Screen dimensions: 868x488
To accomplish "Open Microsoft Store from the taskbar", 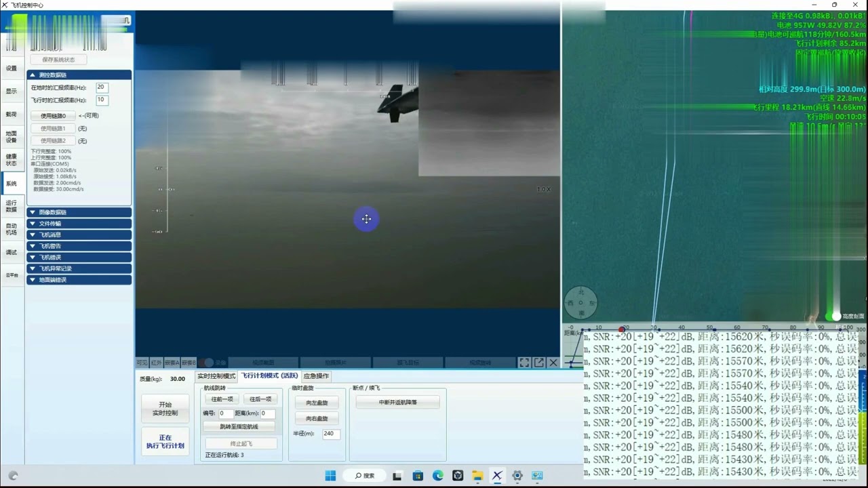I will 418,476.
